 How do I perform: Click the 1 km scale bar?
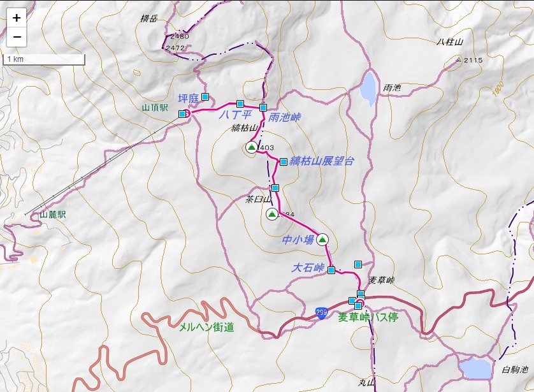point(44,59)
